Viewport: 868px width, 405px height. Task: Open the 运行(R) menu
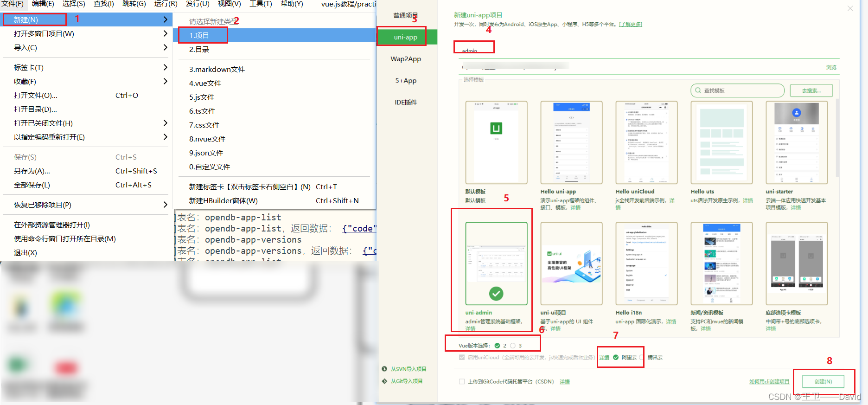pos(166,4)
